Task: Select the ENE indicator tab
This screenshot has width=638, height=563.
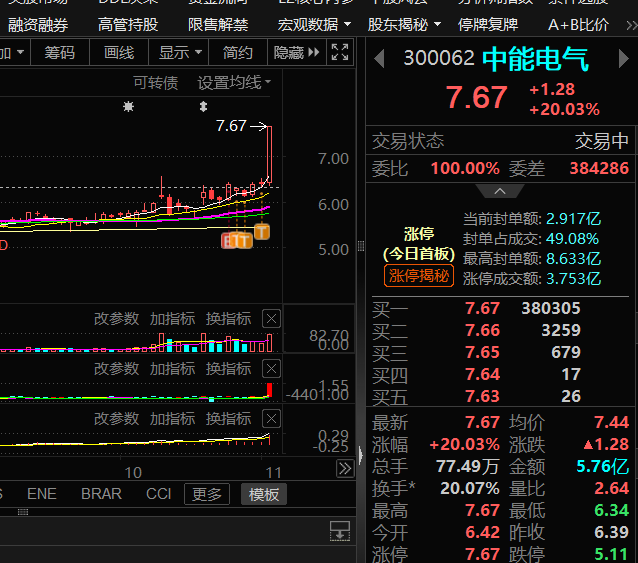Action: tap(42, 494)
